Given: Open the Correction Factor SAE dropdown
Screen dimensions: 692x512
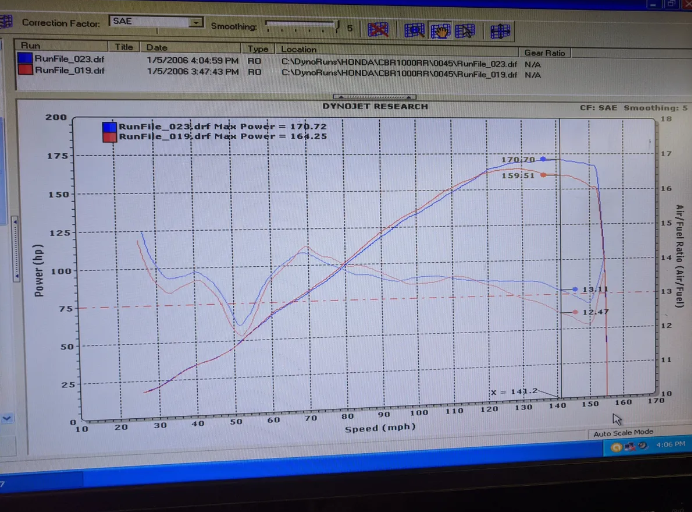Looking at the screenshot, I should pyautogui.click(x=196, y=21).
